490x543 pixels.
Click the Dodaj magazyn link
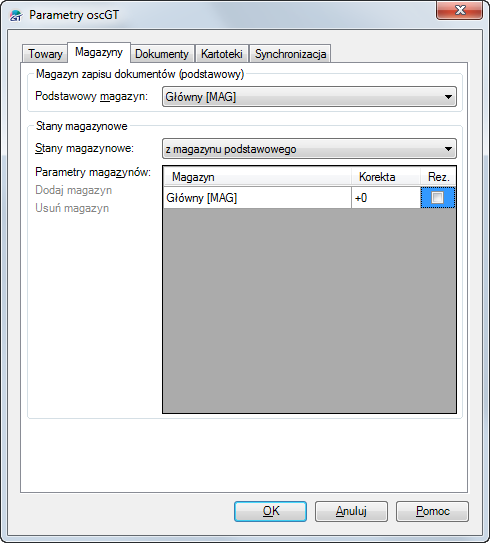coord(73,190)
